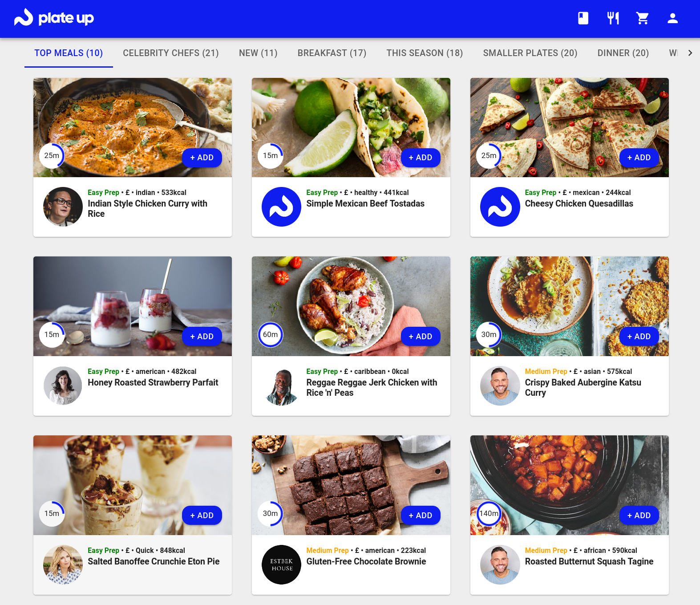Add Roasted Butternut Squash Tagine
This screenshot has width=700, height=605.
[x=639, y=516]
